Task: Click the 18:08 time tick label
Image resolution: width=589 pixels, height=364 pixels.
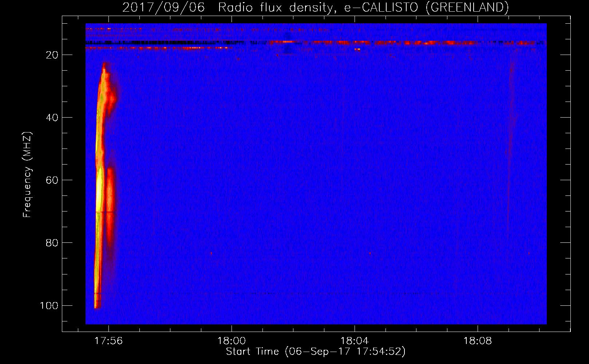Action: (477, 341)
